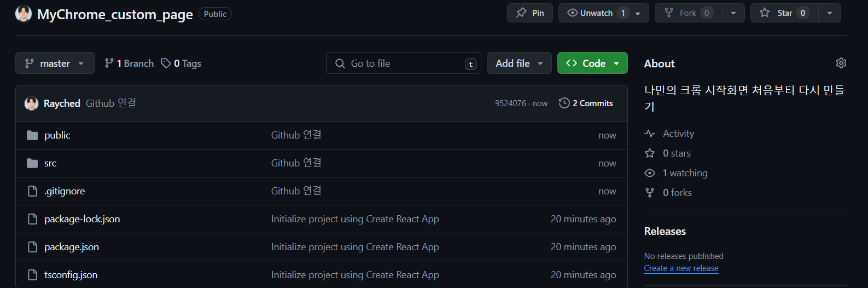The image size is (868, 288).
Task: Click the tag icon beside 0 Tags
Action: coord(166,64)
